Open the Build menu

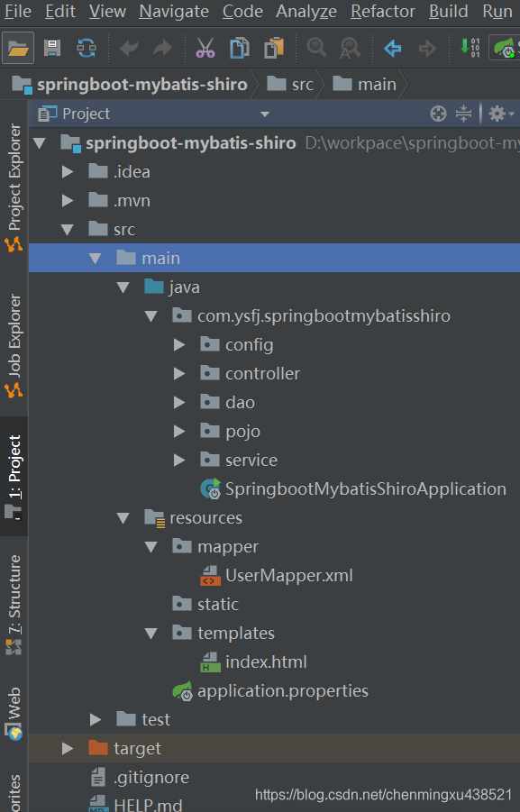coord(449,12)
